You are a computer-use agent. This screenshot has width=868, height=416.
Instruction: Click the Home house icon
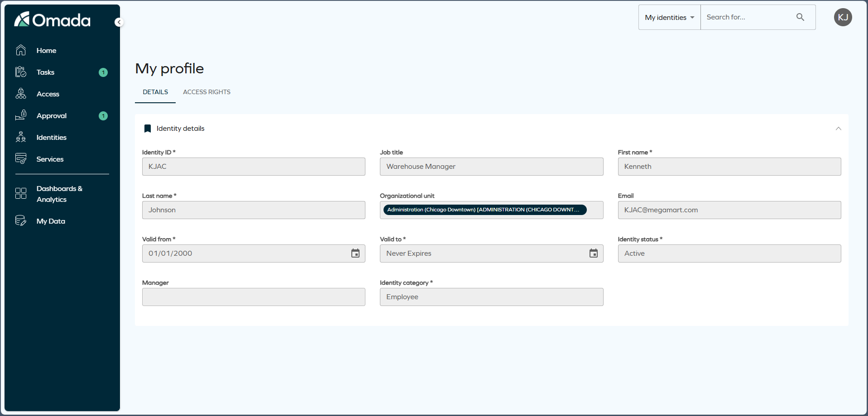point(21,50)
